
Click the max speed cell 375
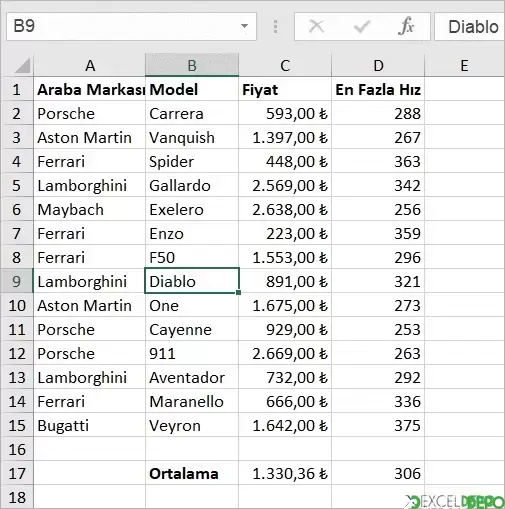[378, 425]
